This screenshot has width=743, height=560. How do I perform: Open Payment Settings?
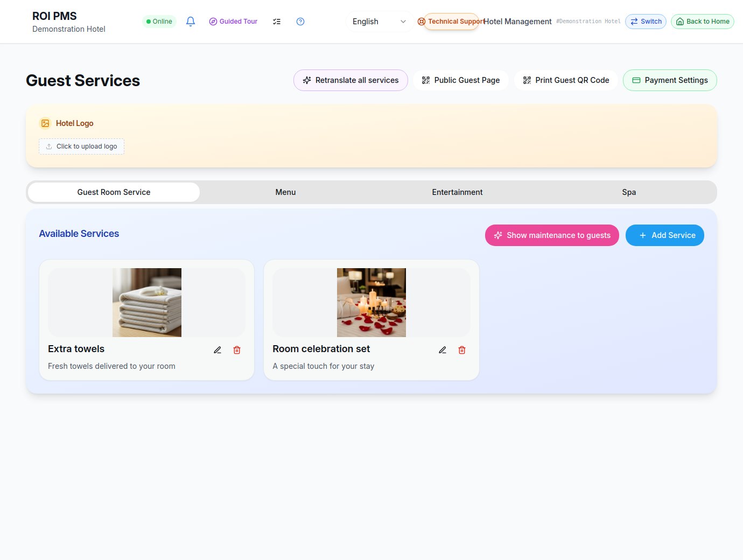[x=670, y=80]
